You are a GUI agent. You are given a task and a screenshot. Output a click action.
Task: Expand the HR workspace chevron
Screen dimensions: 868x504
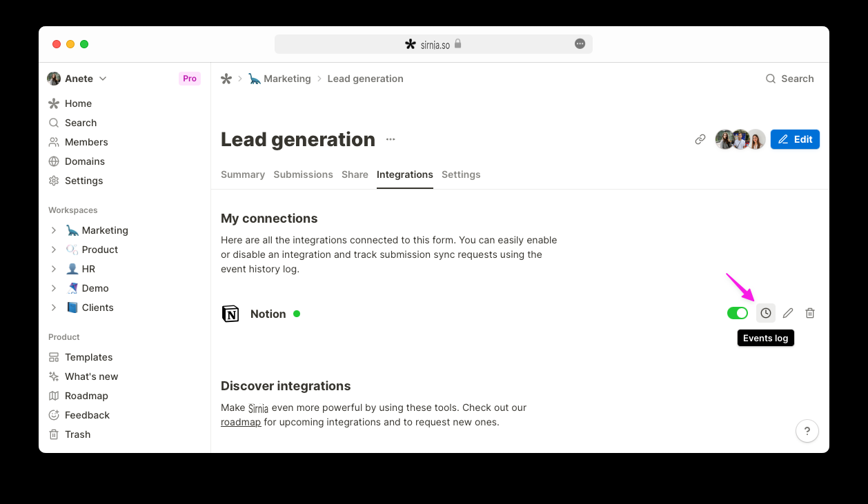(x=54, y=269)
